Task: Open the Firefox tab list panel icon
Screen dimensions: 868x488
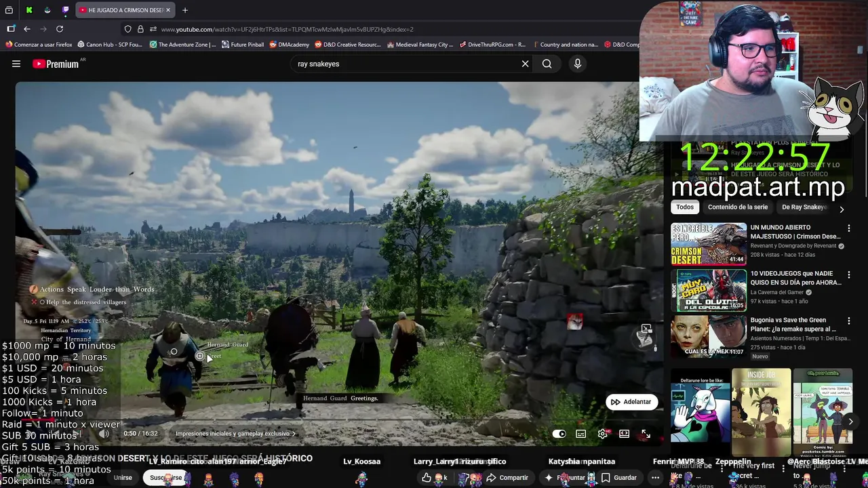Action: pyautogui.click(x=9, y=10)
